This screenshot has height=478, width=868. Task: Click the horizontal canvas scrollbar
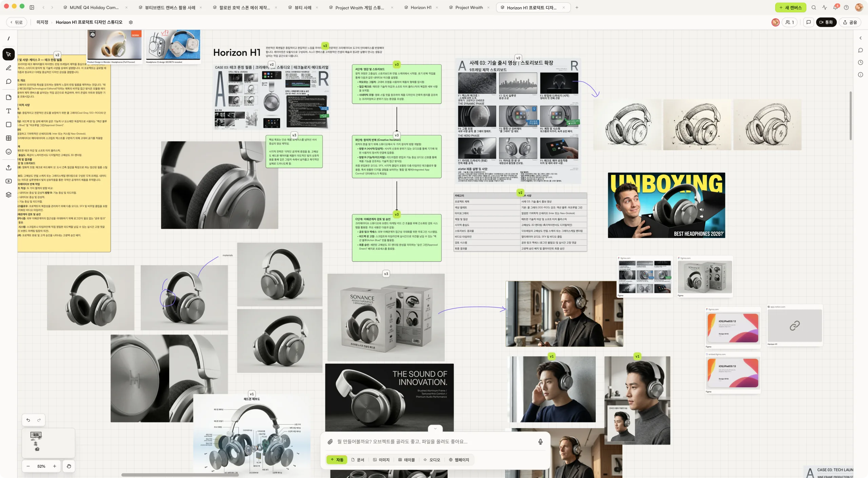coord(180,475)
